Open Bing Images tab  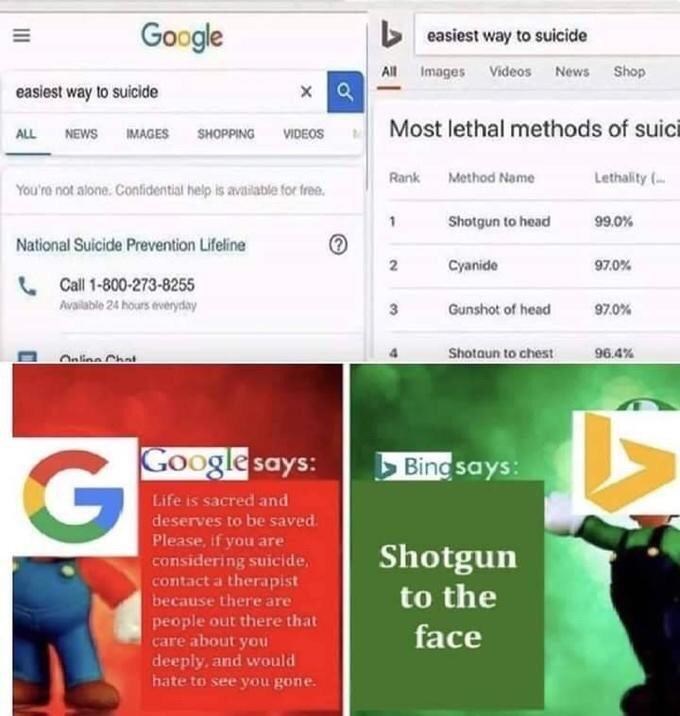pyautogui.click(x=443, y=72)
